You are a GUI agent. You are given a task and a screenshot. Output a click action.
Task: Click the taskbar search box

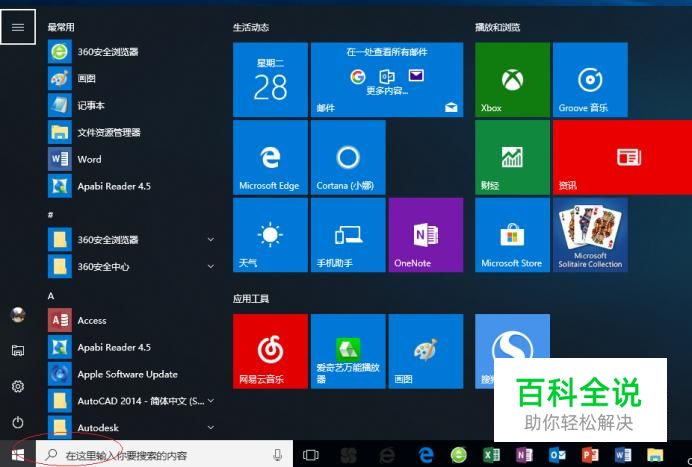(x=164, y=454)
